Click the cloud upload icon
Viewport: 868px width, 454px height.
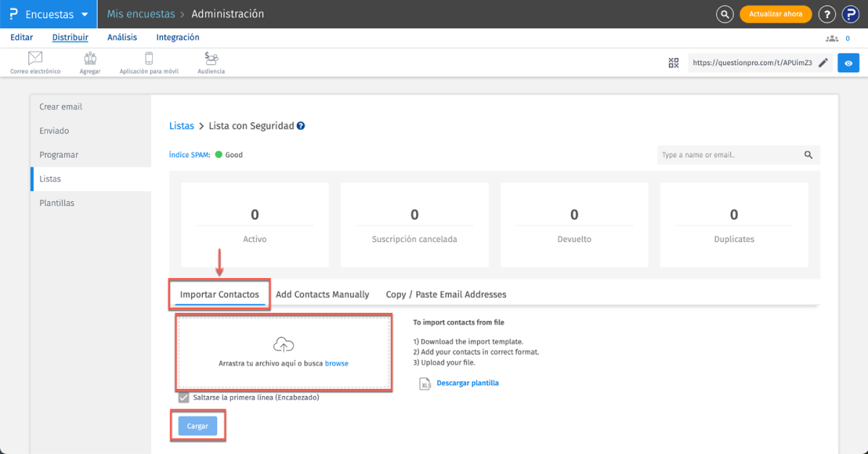tap(284, 345)
